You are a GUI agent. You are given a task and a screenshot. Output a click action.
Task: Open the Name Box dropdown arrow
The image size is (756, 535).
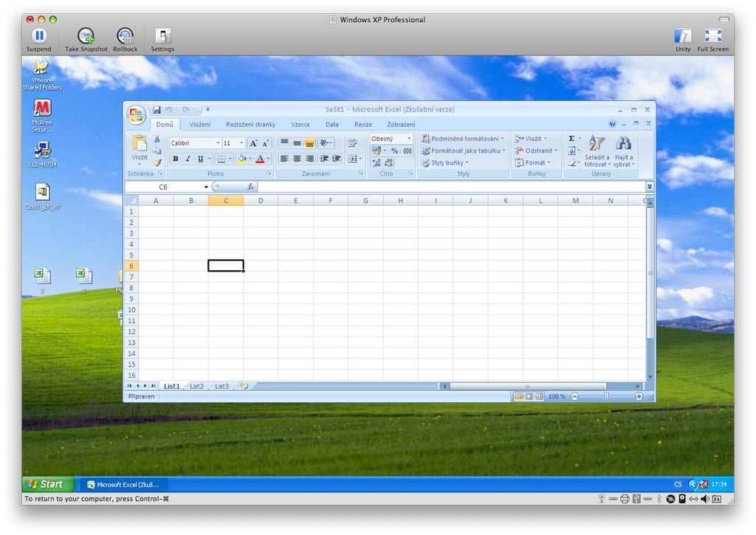206,187
